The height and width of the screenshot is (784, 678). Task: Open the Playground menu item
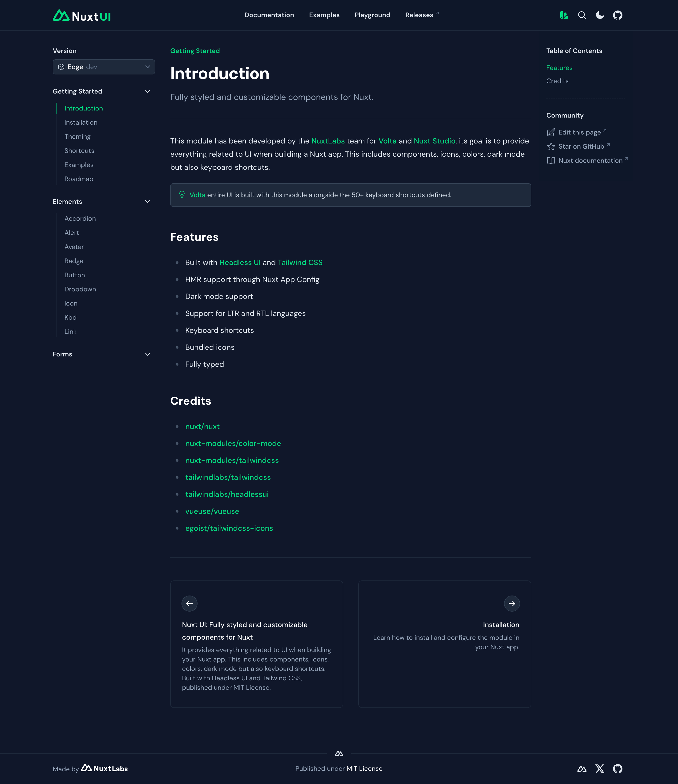point(372,15)
